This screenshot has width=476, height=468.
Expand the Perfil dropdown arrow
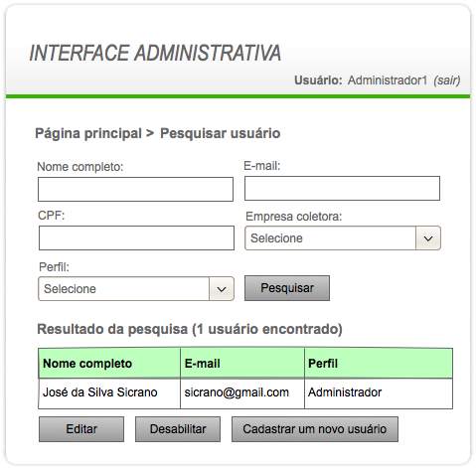click(222, 289)
